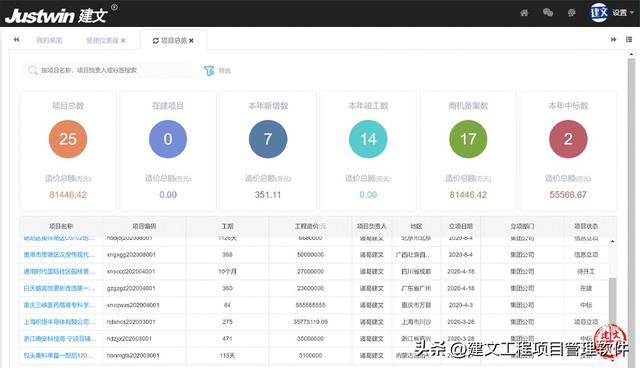The height and width of the screenshot is (368, 640).
Task: Click duration cell 10个月
Action: tap(227, 271)
